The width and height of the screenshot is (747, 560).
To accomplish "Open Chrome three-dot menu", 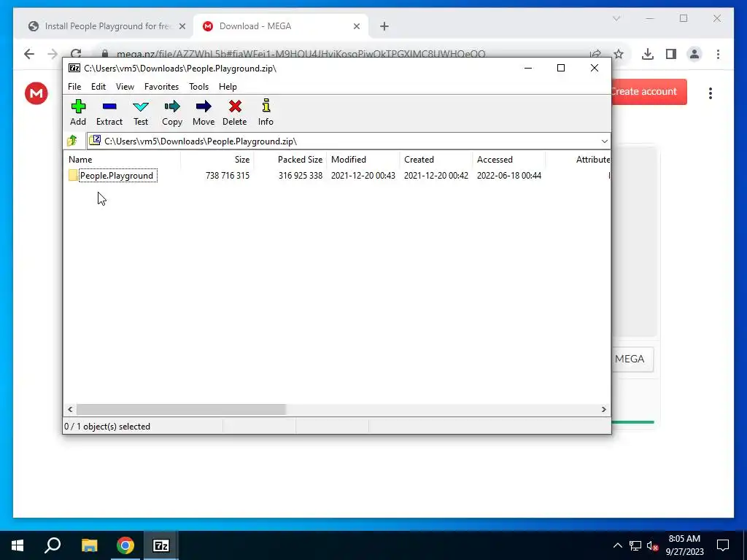I will pyautogui.click(x=718, y=54).
